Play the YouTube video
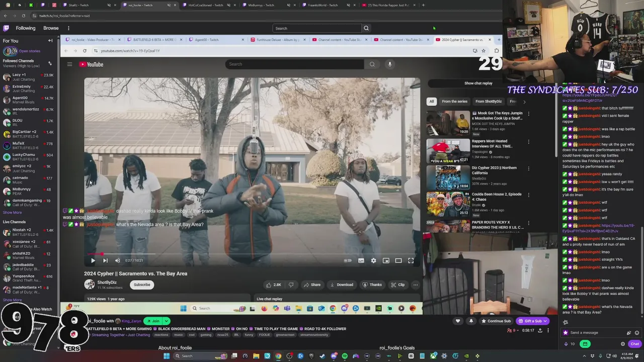This screenshot has height=362, width=644. point(93,260)
